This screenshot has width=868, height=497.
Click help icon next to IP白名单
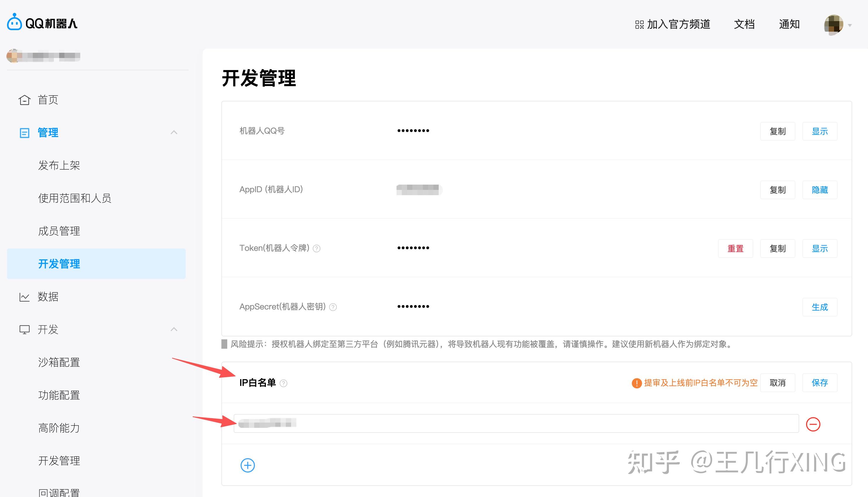[283, 383]
